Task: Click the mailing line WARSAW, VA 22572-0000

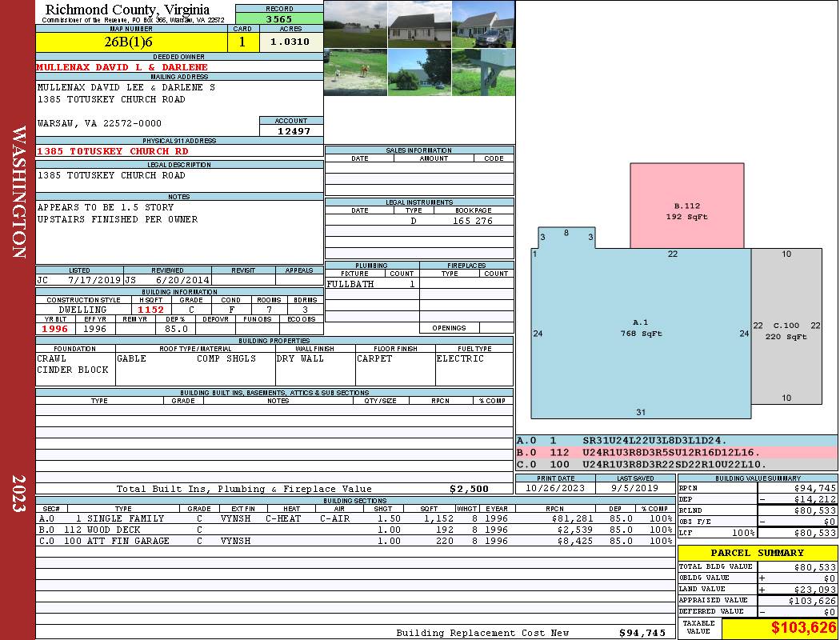Action: click(x=99, y=123)
